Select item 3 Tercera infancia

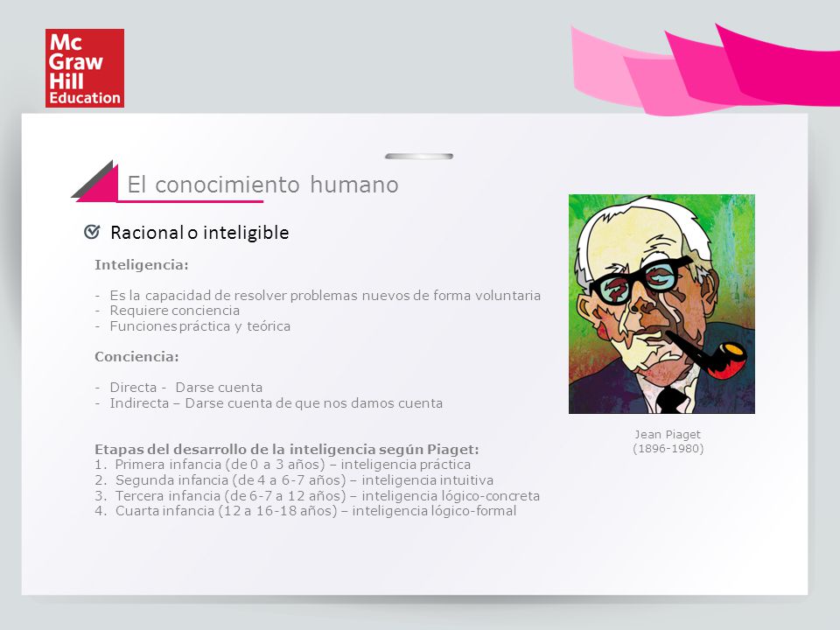coord(317,495)
